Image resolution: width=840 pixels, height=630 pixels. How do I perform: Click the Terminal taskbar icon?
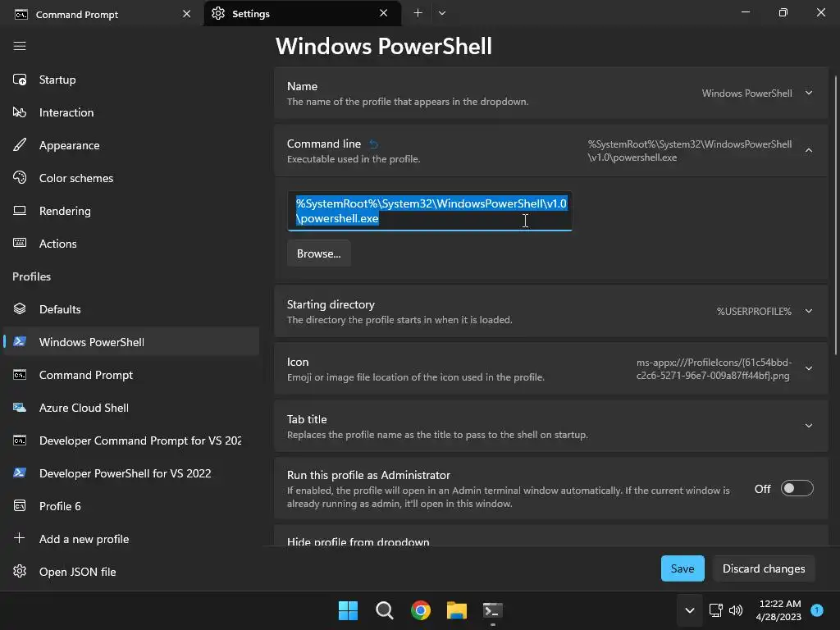click(x=493, y=610)
